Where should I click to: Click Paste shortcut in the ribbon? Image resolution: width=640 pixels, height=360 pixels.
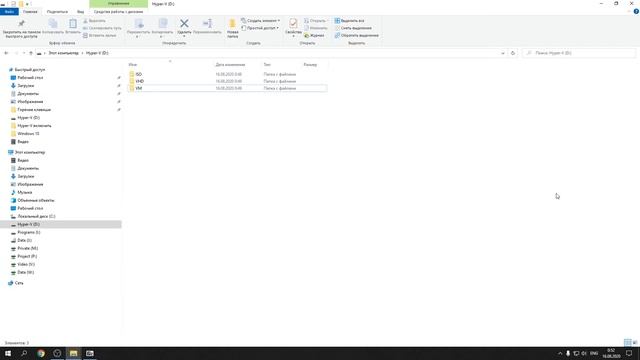pos(100,36)
